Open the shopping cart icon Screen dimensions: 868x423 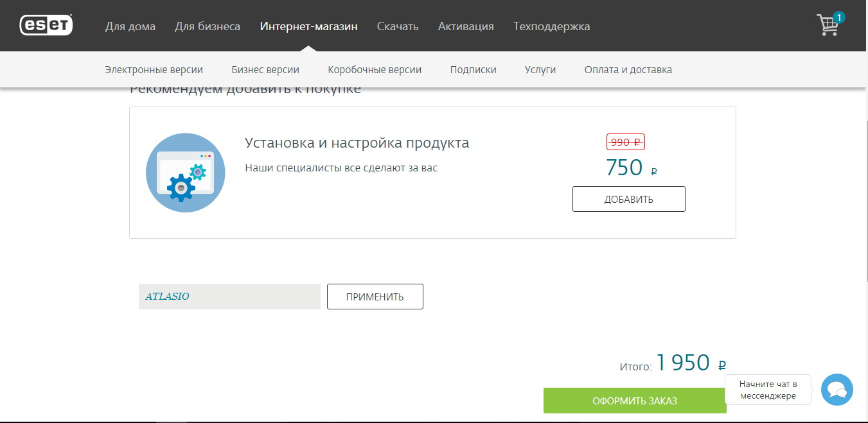click(x=828, y=26)
